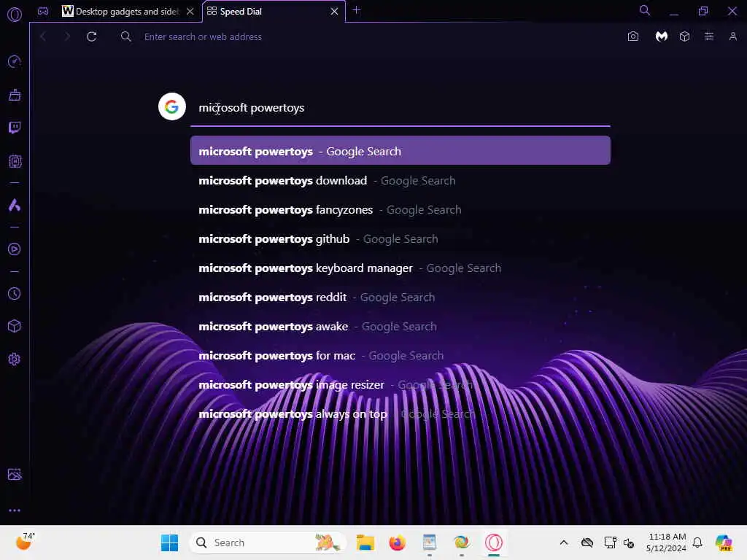Close the Speed Dial tab

coord(334,12)
